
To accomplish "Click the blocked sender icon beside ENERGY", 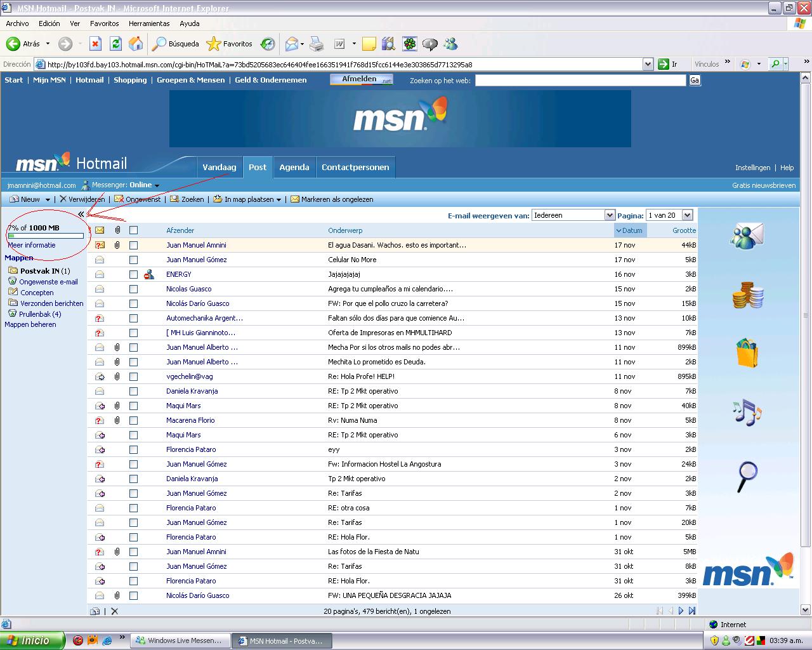I will (x=149, y=274).
